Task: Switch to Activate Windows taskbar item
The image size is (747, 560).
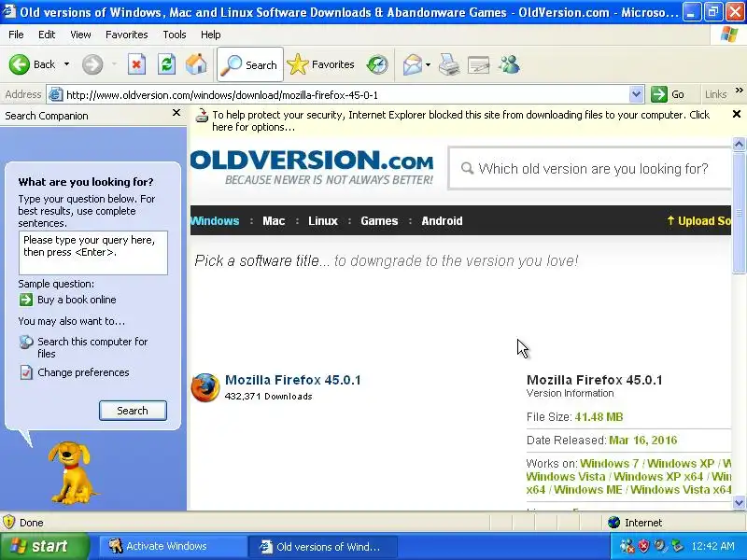Action: click(x=172, y=546)
